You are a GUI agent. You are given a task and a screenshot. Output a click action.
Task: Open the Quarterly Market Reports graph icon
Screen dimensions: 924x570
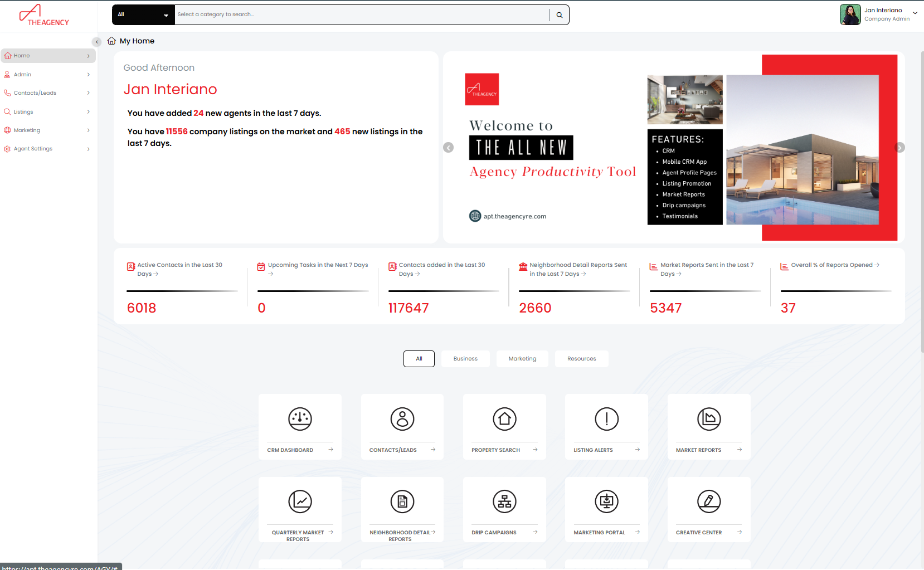300,501
